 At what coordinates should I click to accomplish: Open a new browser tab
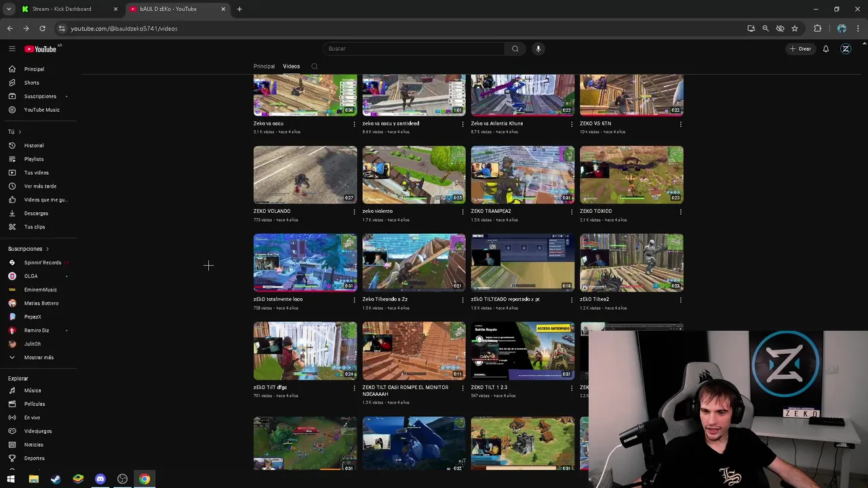coord(239,9)
